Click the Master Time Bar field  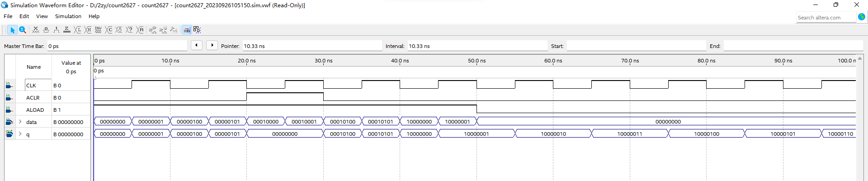click(x=117, y=46)
